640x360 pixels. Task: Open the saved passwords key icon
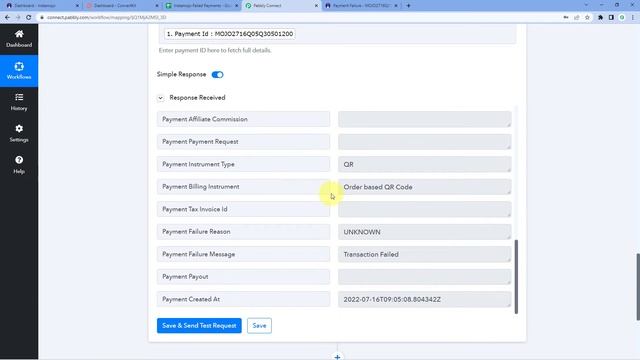tap(566, 18)
